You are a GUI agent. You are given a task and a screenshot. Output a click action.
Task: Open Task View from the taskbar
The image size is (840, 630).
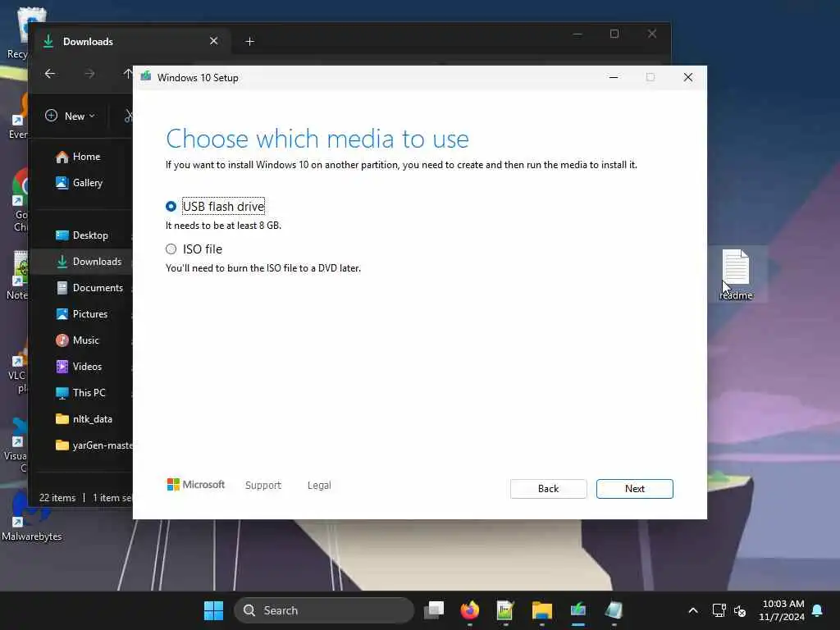point(434,610)
